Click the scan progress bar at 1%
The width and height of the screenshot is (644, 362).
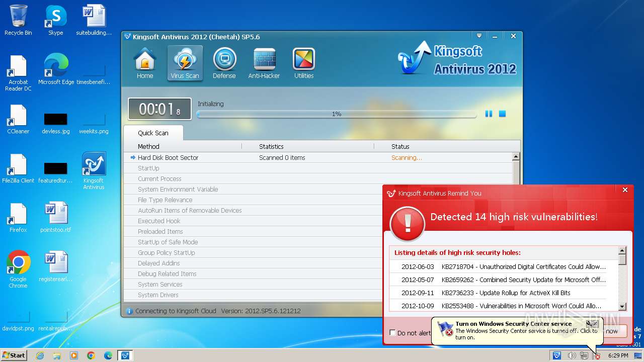tap(337, 114)
